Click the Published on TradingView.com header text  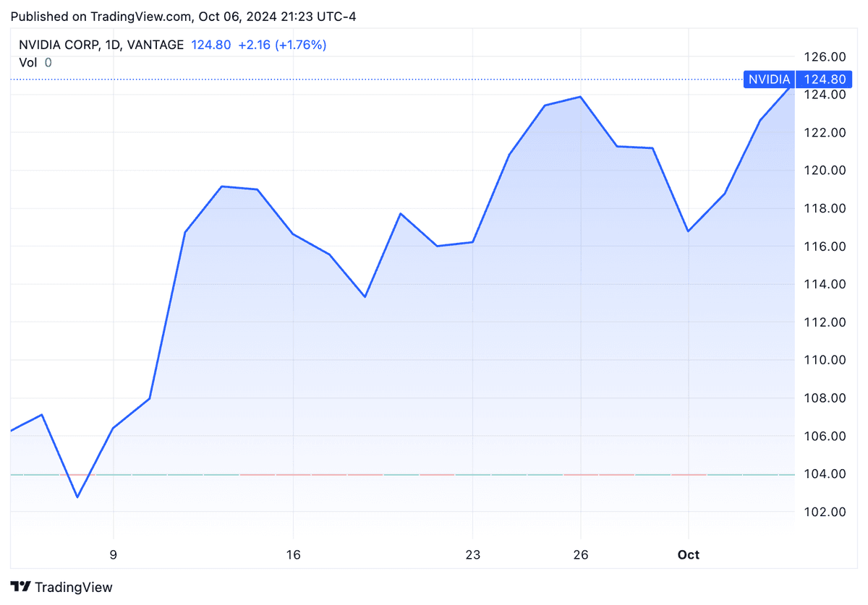(x=184, y=17)
